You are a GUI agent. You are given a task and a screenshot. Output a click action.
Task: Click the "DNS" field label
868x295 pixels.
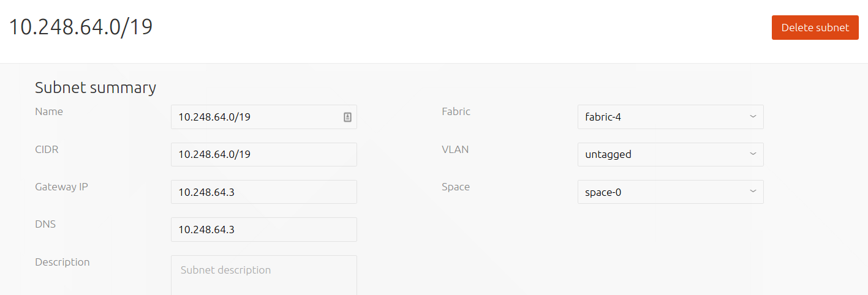point(45,224)
